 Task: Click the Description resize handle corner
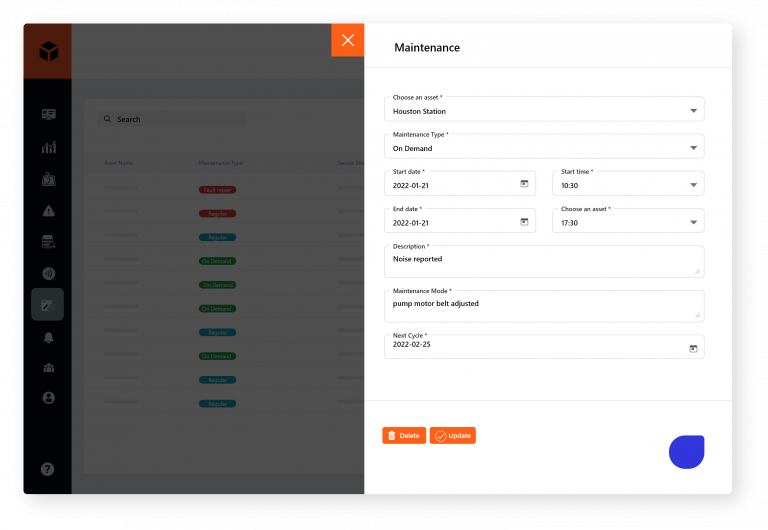click(697, 271)
